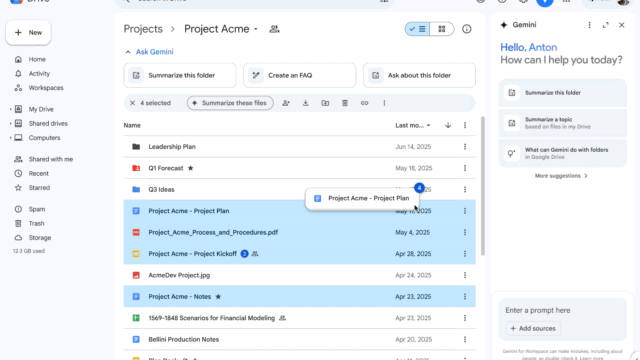Click the Enter a prompt here field

click(562, 311)
